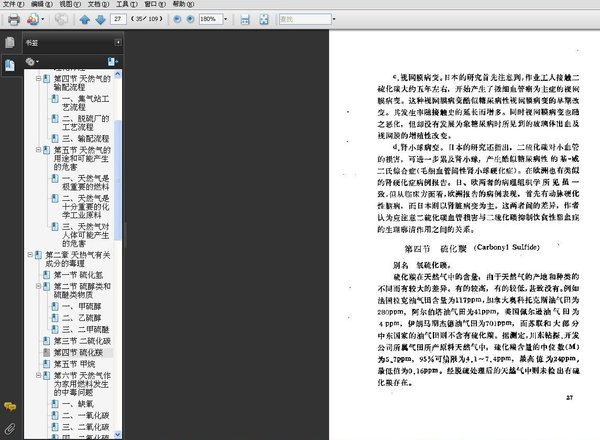Click the bookmark page icon beside 第三节 二硫化碳

click(x=47, y=341)
